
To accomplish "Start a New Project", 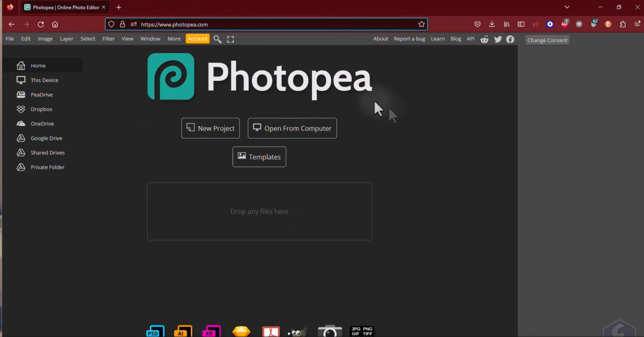I will coord(210,128).
